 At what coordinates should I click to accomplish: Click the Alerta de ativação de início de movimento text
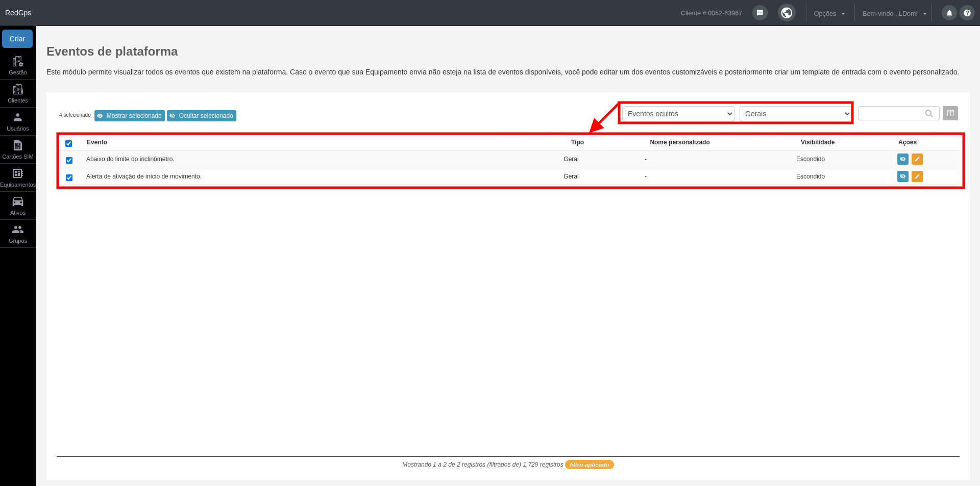(x=144, y=176)
